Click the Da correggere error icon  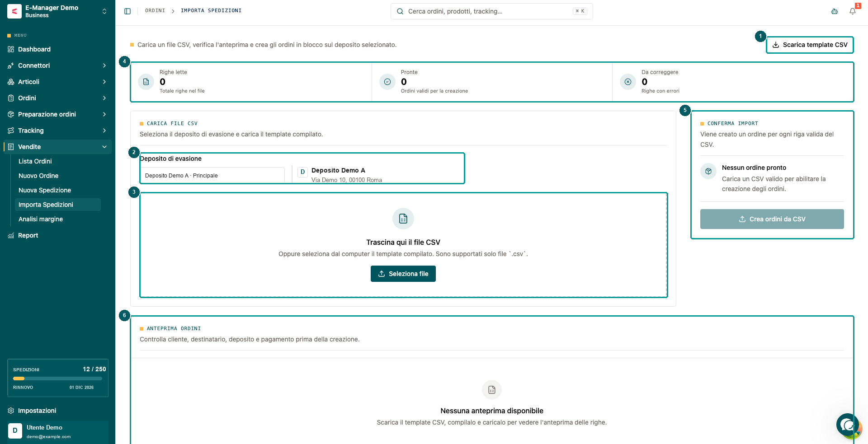click(x=628, y=82)
